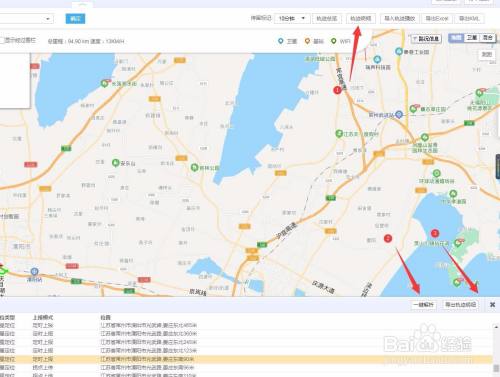Viewport: 500px width, 377px height.
Task: Click the blue station icon at the eastern road junction
Action: (x=399, y=115)
